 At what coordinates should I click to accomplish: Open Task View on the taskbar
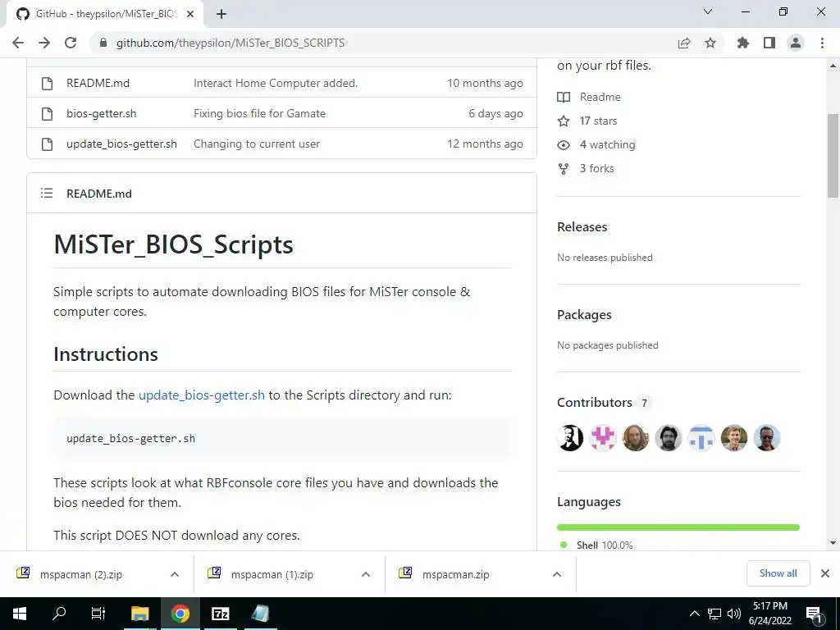[x=98, y=614]
